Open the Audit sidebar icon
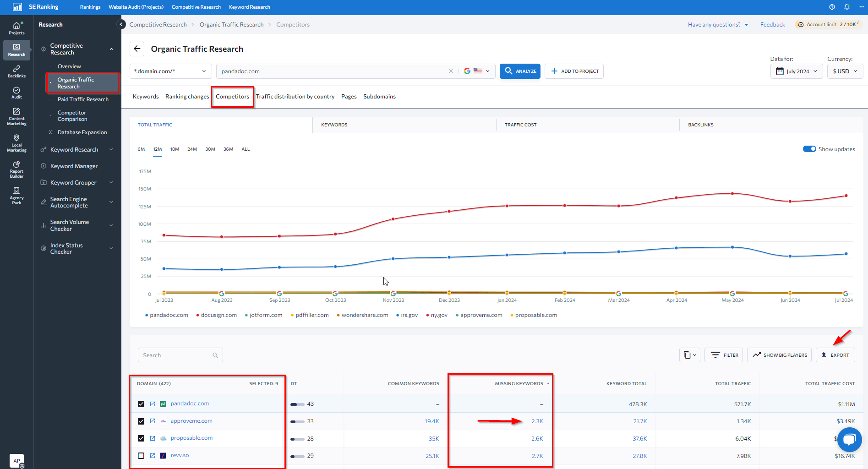Viewport: 868px width, 469px height. 16,93
